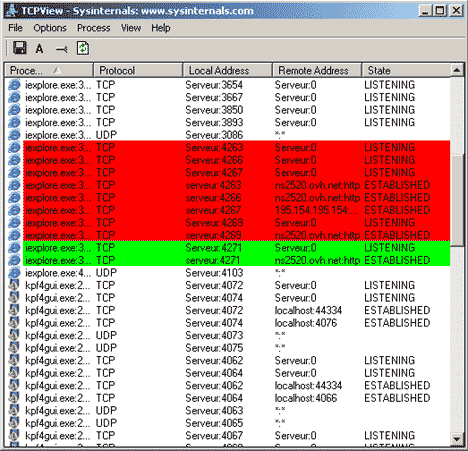Viewport: 468px width, 451px height.
Task: Select local address Serveur:4103
Action: [x=214, y=273]
